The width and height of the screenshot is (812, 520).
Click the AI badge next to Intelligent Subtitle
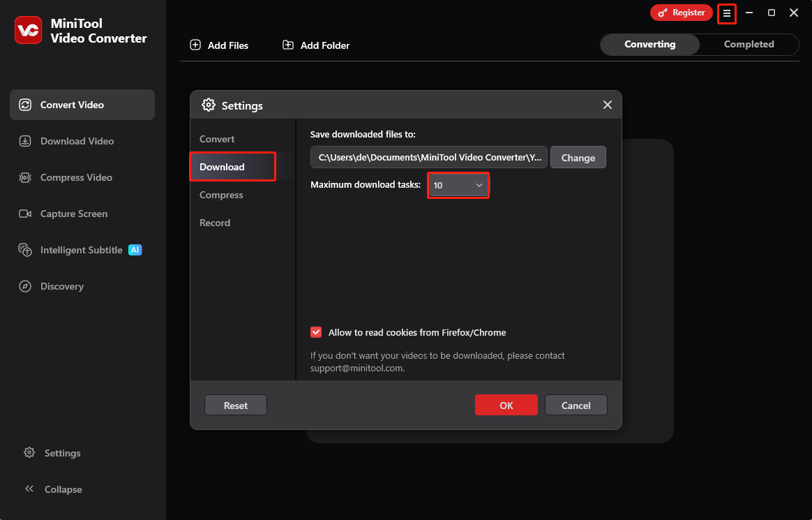135,250
